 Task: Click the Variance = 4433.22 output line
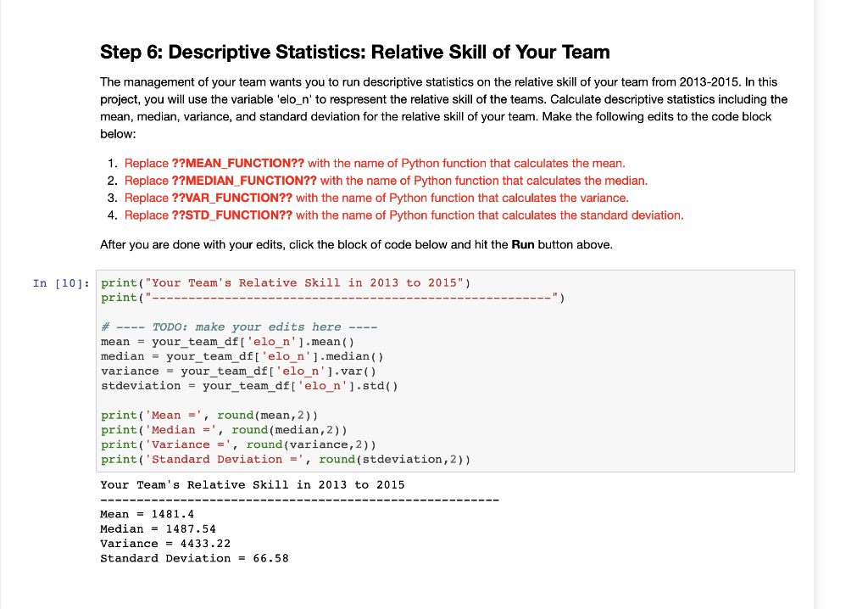point(165,544)
